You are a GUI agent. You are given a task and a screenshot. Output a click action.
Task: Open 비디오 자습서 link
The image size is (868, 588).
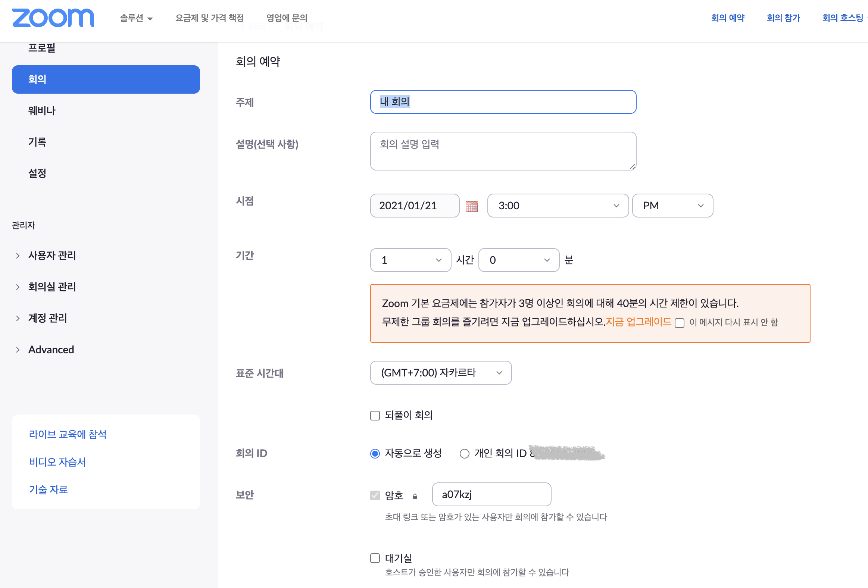[x=57, y=462]
